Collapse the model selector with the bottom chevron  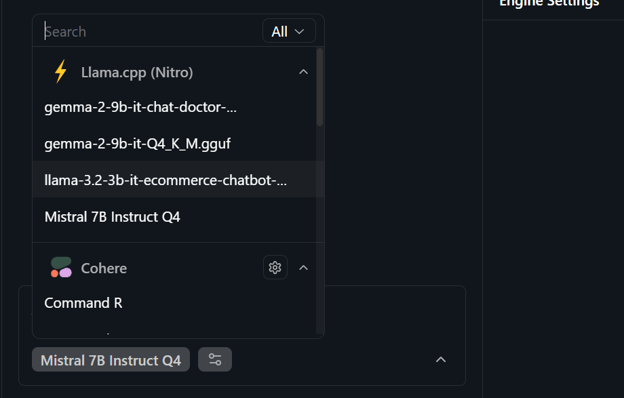(441, 360)
